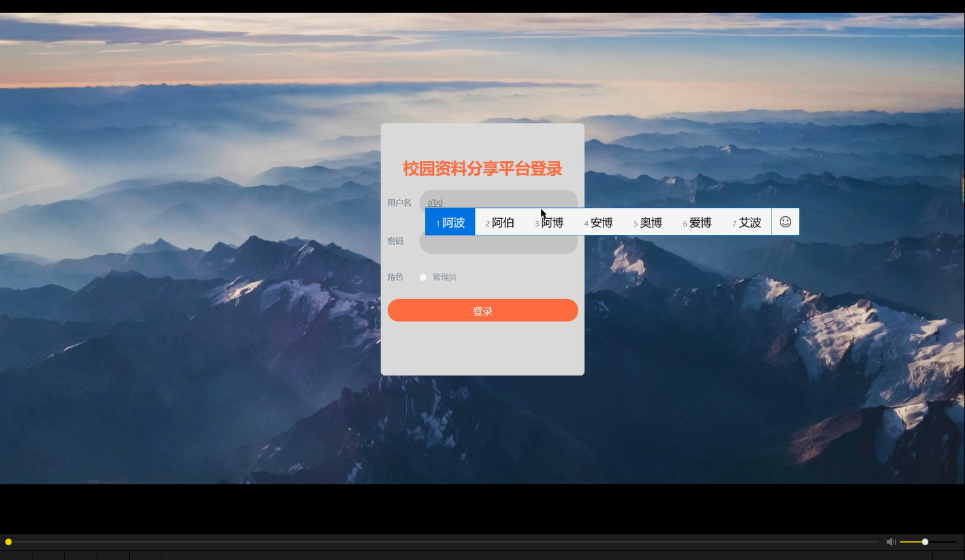Open the IME emoji smiley panel
965x560 pixels.
tap(785, 221)
